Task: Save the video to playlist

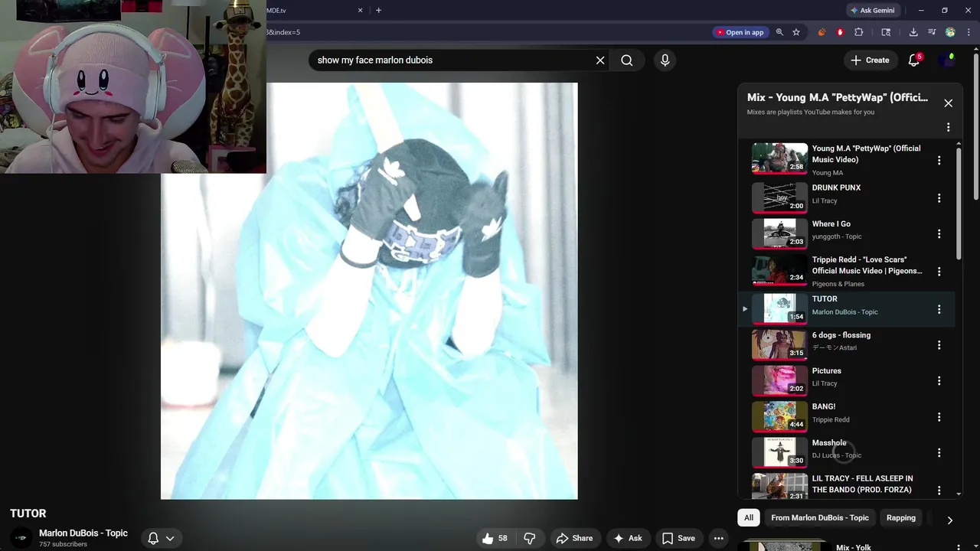Action: [x=678, y=538]
